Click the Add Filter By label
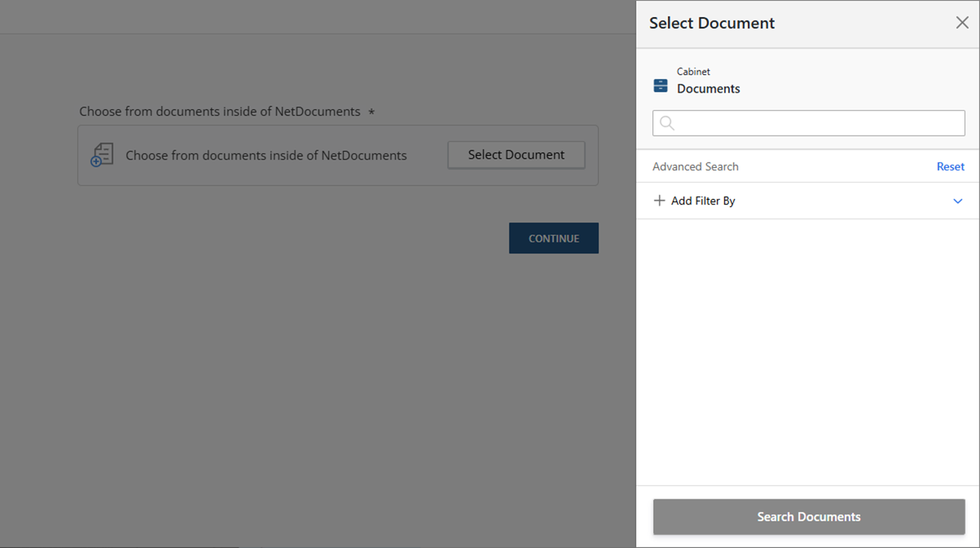Image resolution: width=980 pixels, height=548 pixels. click(x=703, y=201)
